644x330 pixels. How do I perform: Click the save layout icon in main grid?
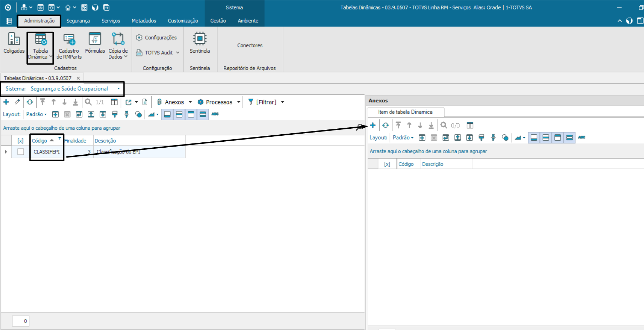(79, 114)
